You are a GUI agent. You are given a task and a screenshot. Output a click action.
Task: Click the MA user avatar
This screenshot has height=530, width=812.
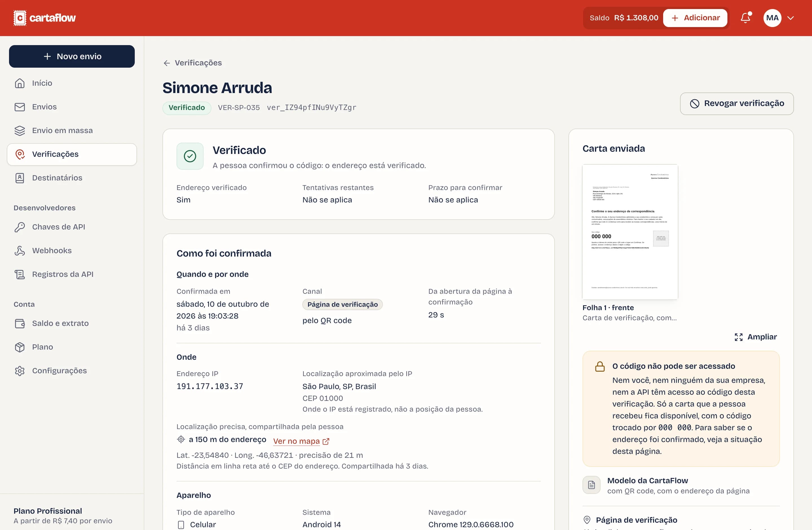[772, 18]
